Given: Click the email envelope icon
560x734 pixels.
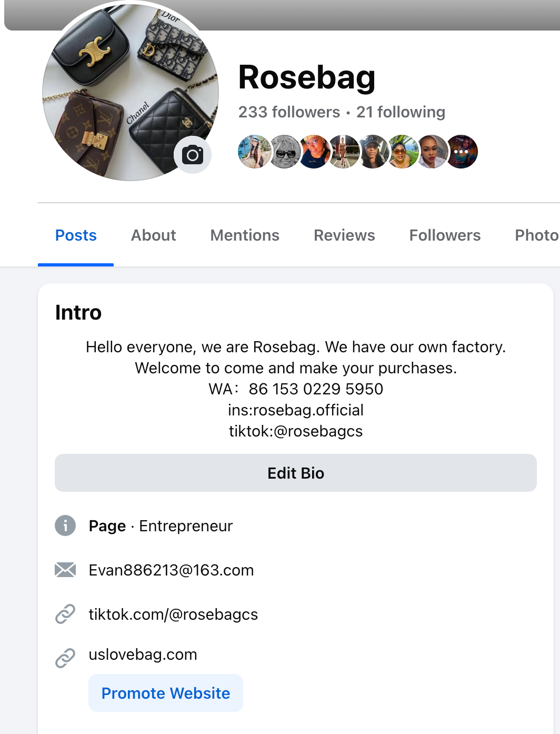Looking at the screenshot, I should click(x=65, y=570).
